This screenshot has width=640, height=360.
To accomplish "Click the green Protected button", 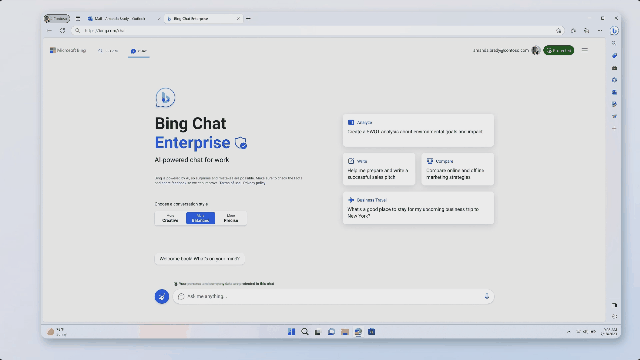I will pyautogui.click(x=558, y=50).
